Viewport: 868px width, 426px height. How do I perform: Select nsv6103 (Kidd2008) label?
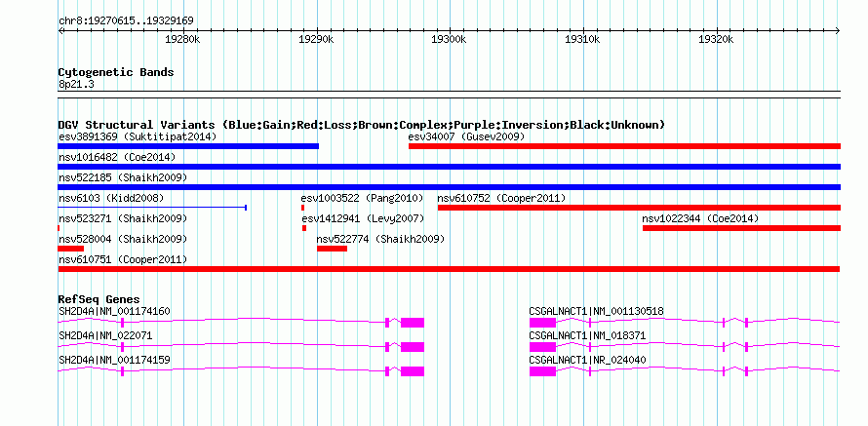(111, 198)
